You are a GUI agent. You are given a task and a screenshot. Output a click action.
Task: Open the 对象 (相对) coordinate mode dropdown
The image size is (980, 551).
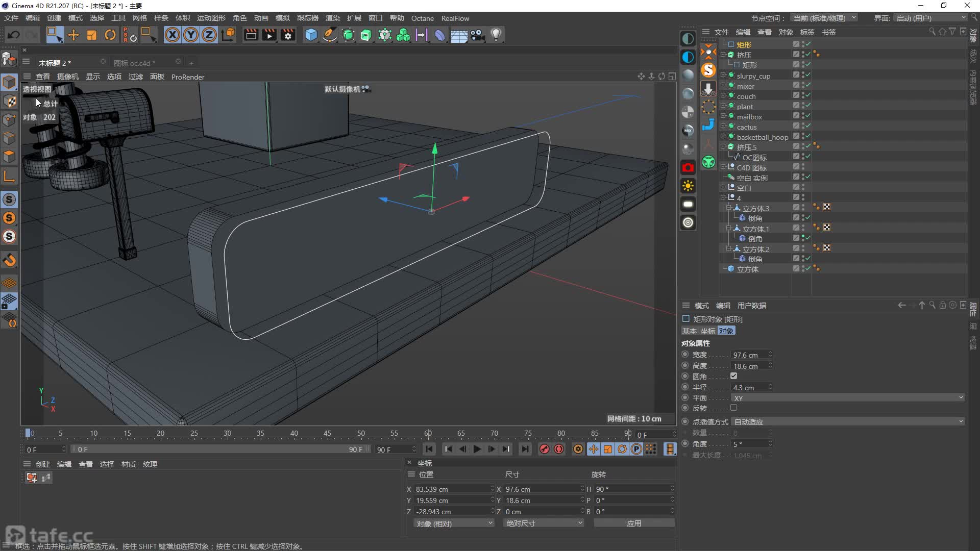[x=453, y=523]
